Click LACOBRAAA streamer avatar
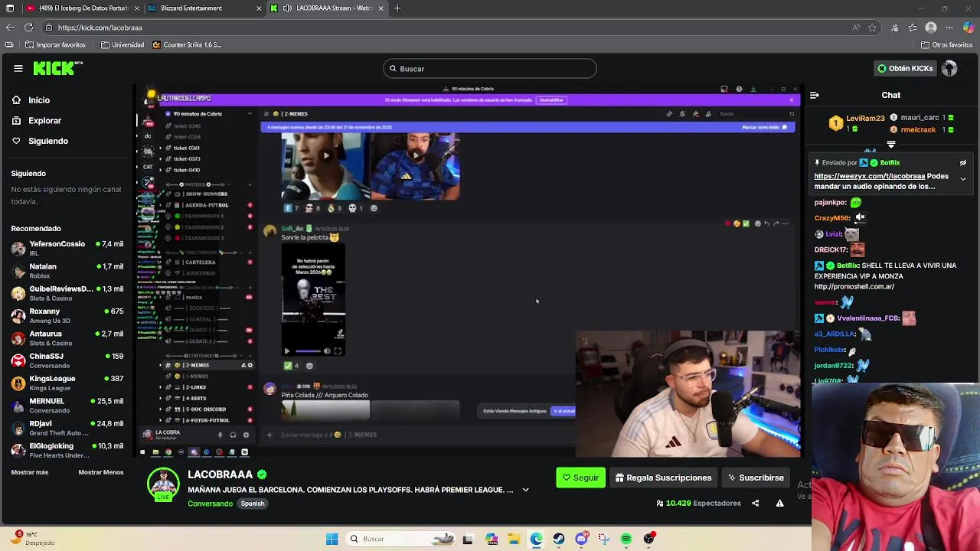 click(x=163, y=483)
